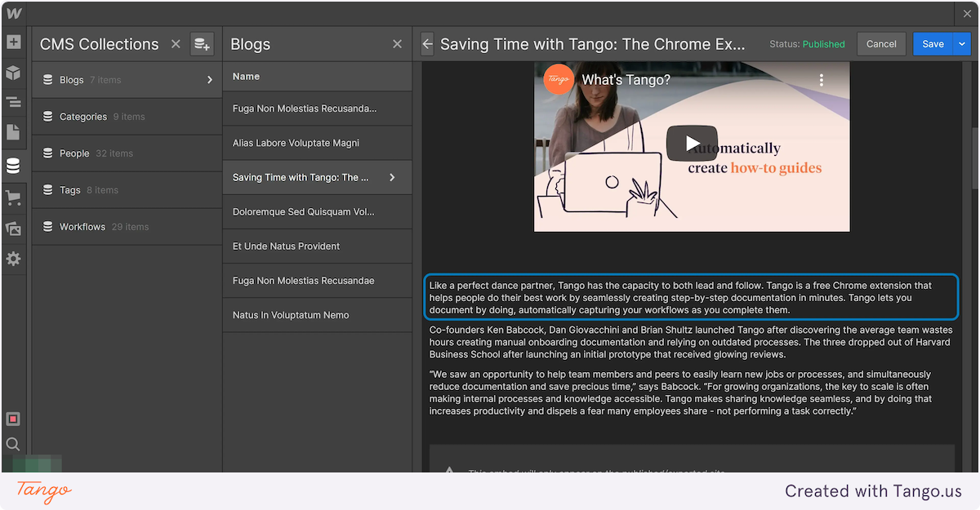This screenshot has width=980, height=510.
Task: Close the Blogs list panel
Action: [x=398, y=44]
